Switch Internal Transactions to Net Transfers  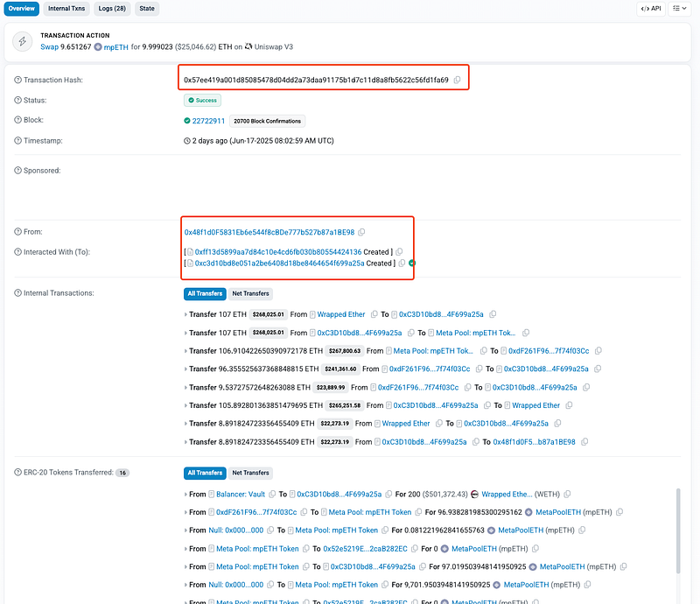point(250,293)
